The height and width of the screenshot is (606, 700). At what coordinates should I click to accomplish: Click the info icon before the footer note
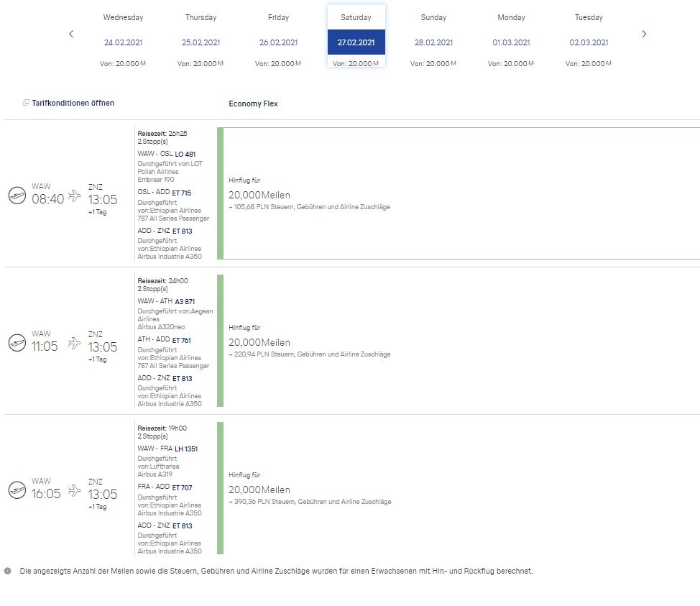coord(8,571)
